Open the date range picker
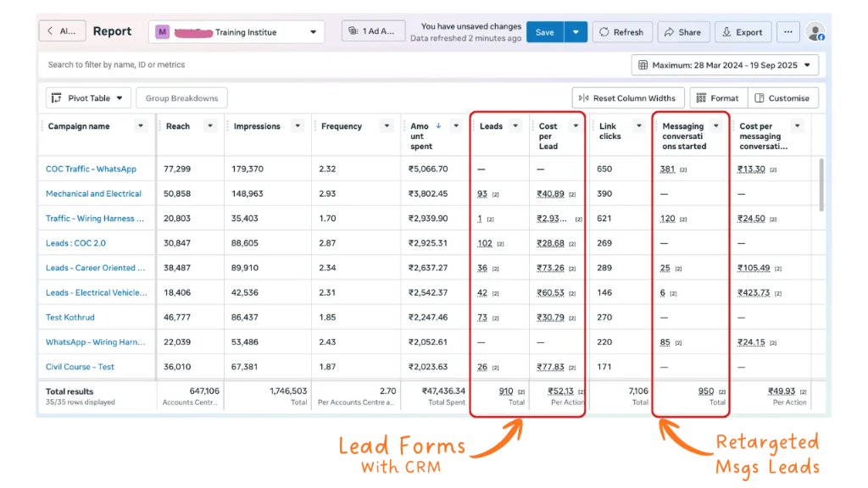 click(725, 64)
